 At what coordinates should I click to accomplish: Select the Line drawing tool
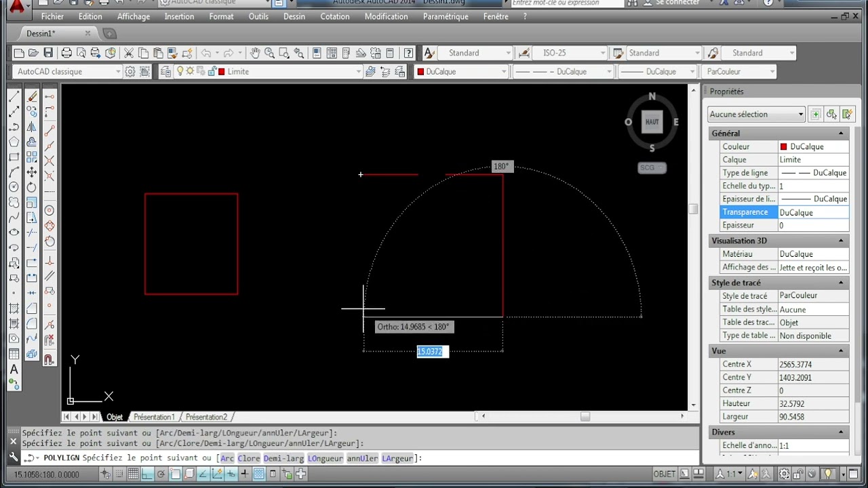tap(14, 97)
